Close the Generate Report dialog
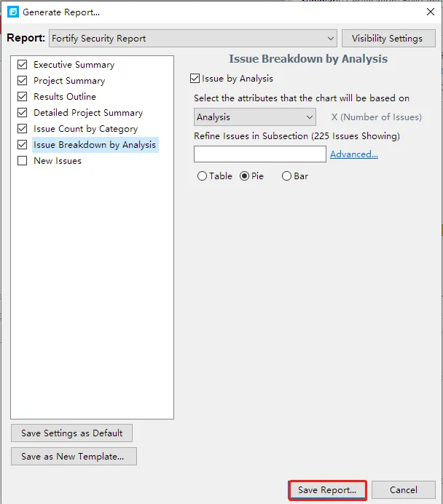The width and height of the screenshot is (443, 504). point(431,12)
